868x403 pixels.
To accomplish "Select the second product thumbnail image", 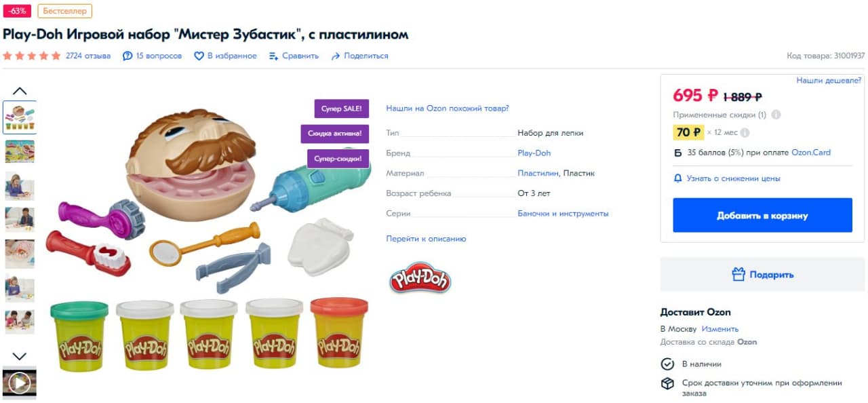I will tap(20, 151).
